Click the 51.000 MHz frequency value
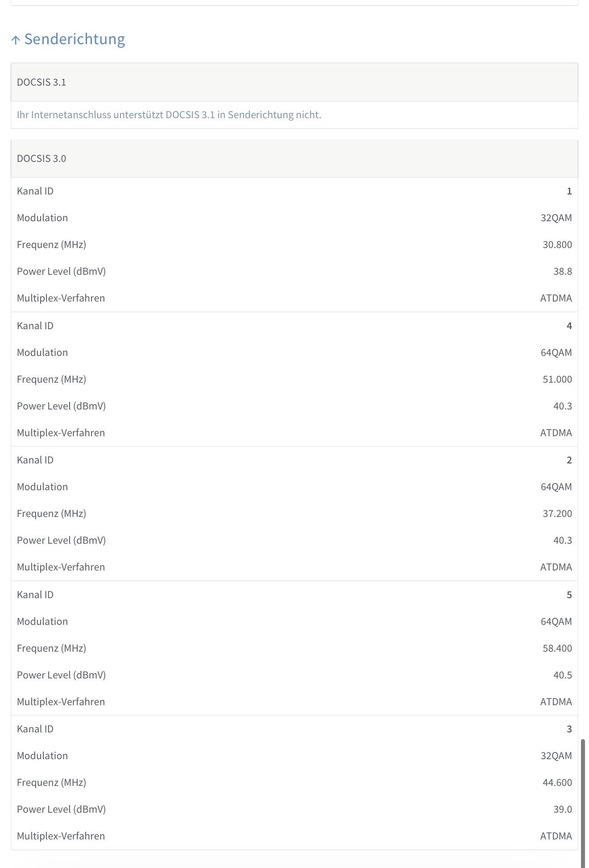The height and width of the screenshot is (868, 589). point(557,379)
